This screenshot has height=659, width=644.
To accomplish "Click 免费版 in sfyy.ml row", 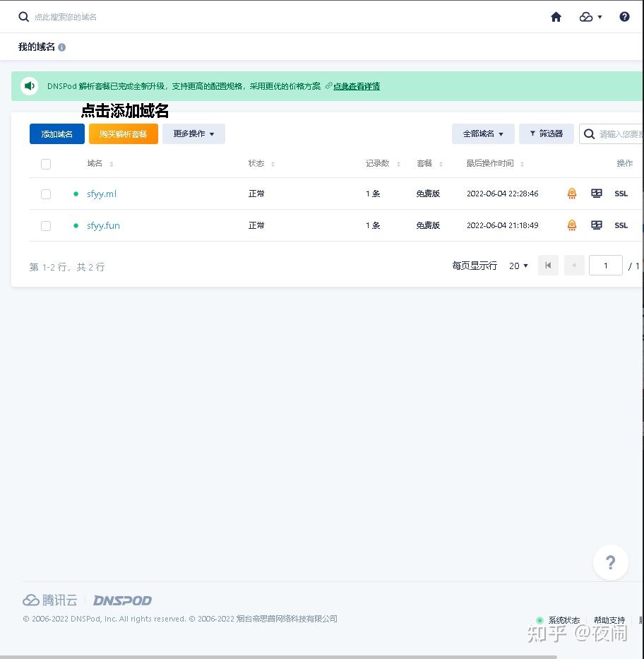I will coord(428,194).
